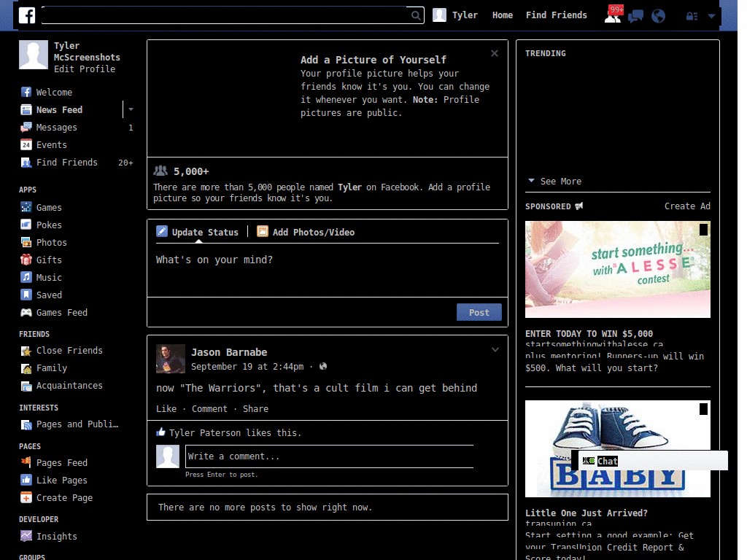This screenshot has width=747, height=560.
Task: Click the Pages and Public Figures icon
Action: point(26,424)
